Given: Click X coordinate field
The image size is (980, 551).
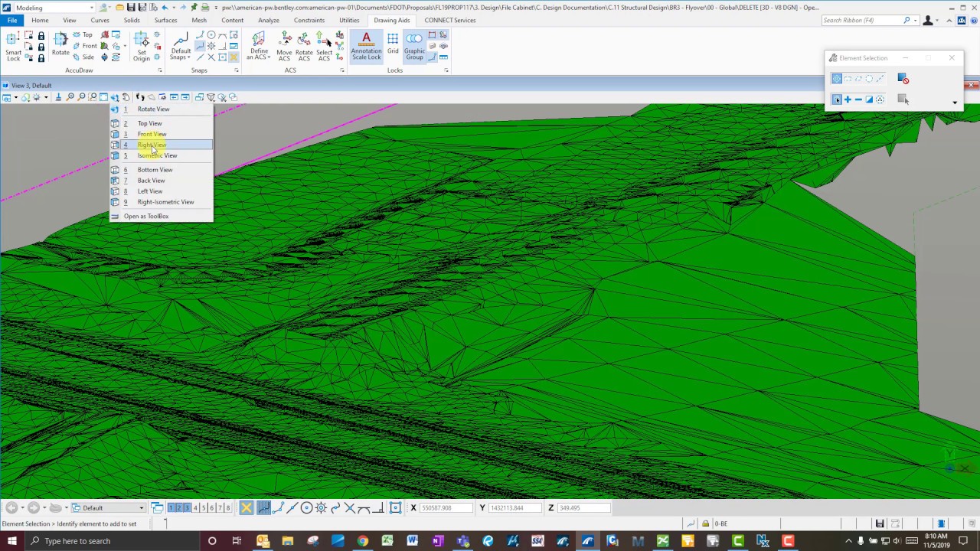Looking at the screenshot, I should coord(448,508).
